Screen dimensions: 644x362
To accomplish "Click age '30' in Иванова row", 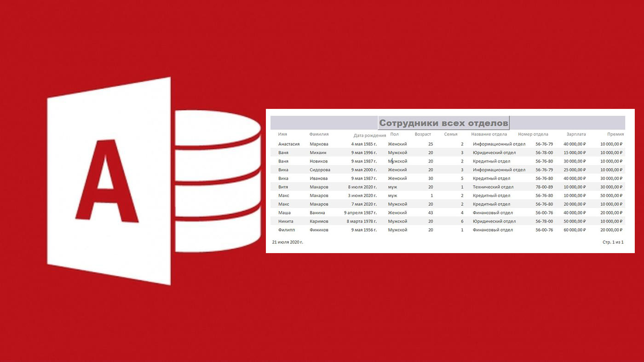I will [431, 178].
